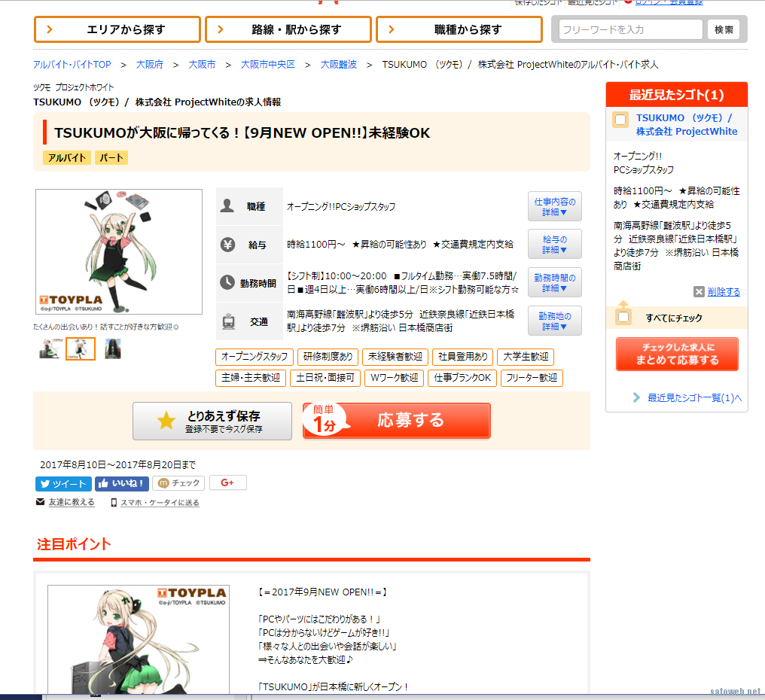Click the 主婦・主夫歓迎 tag

click(251, 378)
